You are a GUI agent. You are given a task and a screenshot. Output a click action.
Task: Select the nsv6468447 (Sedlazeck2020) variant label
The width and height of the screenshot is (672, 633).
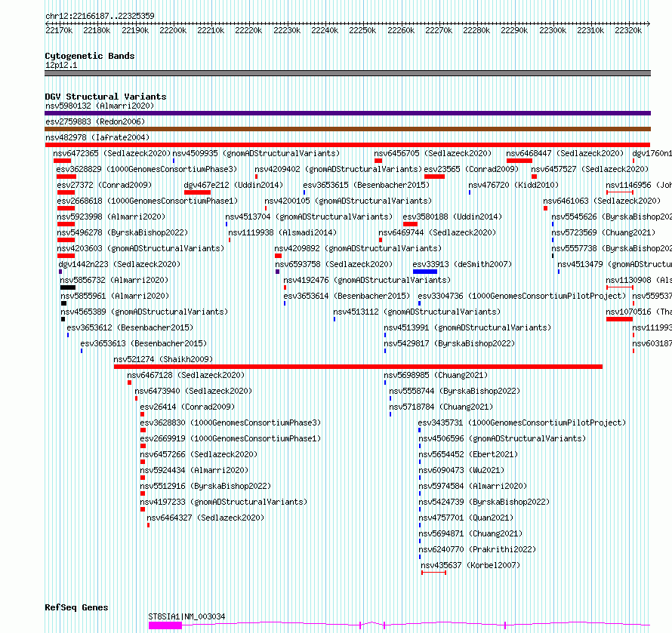[x=565, y=153]
